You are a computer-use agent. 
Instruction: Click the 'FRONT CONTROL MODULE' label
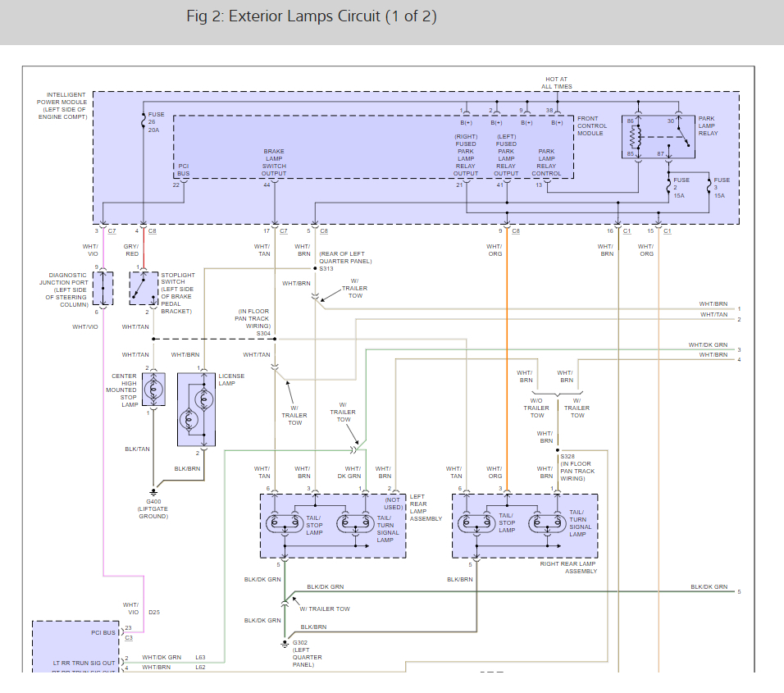coord(592,126)
